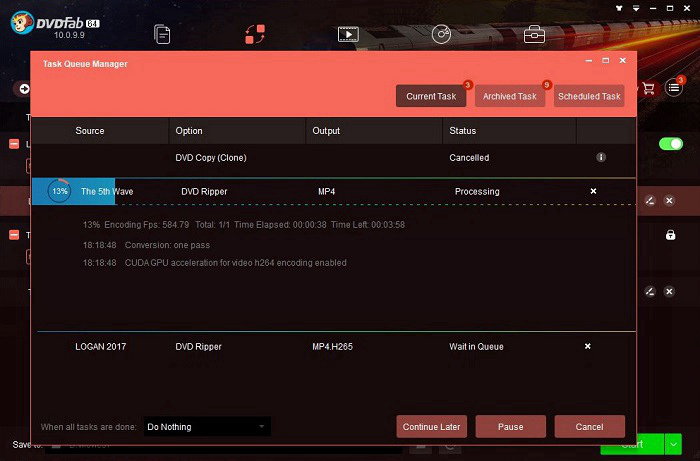Open the Copy module icon
The image size is (700, 461).
pos(162,34)
